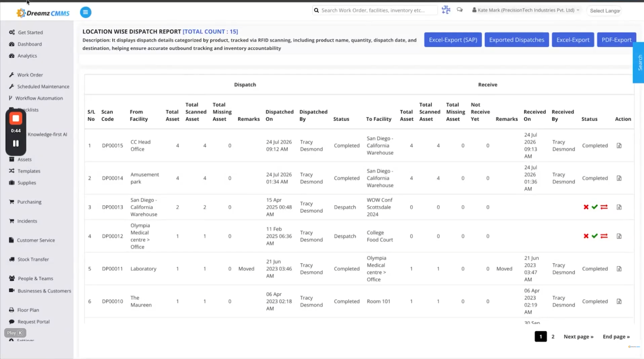Viewport: 644px width, 359px height.
Task: Click the Play K button
Action: tap(15, 333)
